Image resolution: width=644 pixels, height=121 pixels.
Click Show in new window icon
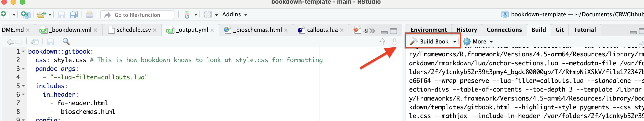click(x=34, y=41)
